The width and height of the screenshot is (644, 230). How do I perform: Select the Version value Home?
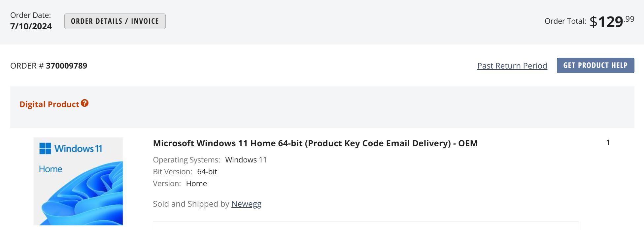click(x=196, y=184)
